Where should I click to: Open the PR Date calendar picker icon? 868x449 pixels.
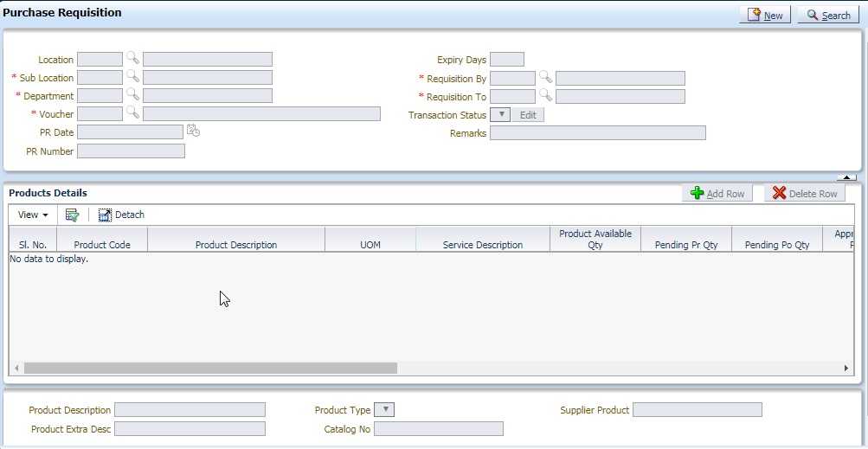[x=193, y=131]
